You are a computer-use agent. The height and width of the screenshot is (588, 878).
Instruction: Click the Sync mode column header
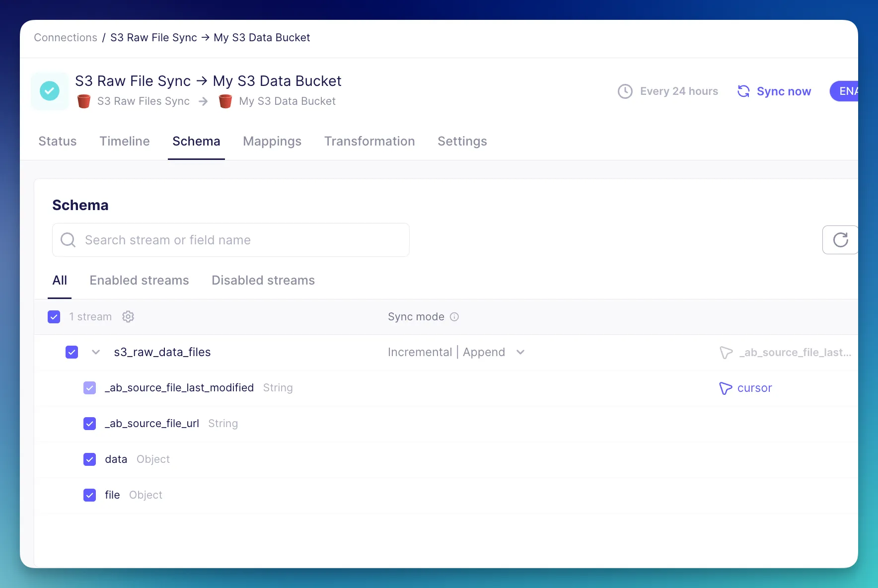[416, 317]
